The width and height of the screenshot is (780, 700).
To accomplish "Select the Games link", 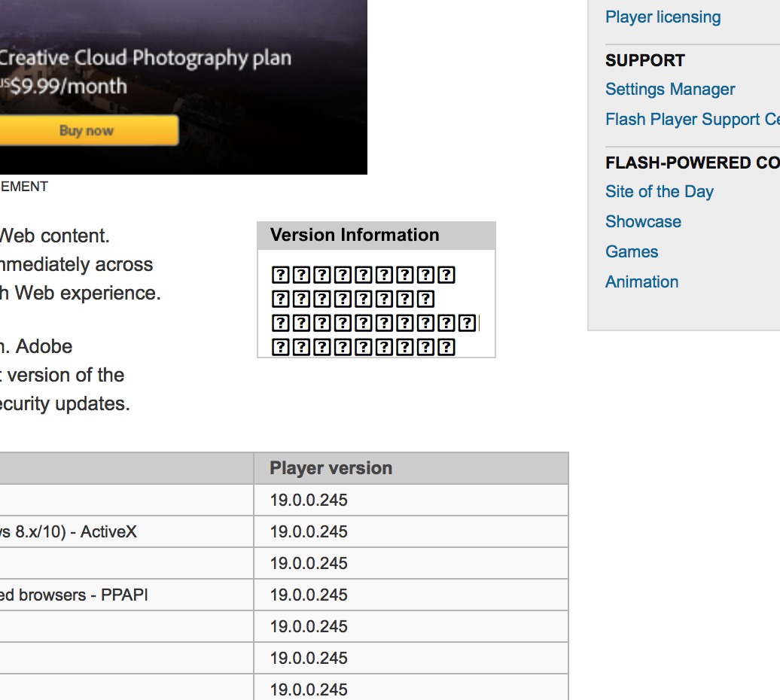I will 632,251.
